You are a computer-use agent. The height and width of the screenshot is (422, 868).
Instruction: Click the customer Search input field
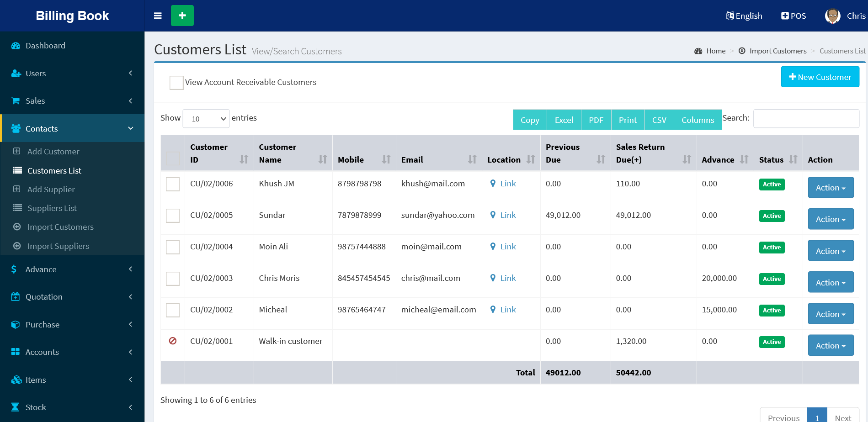[806, 119]
